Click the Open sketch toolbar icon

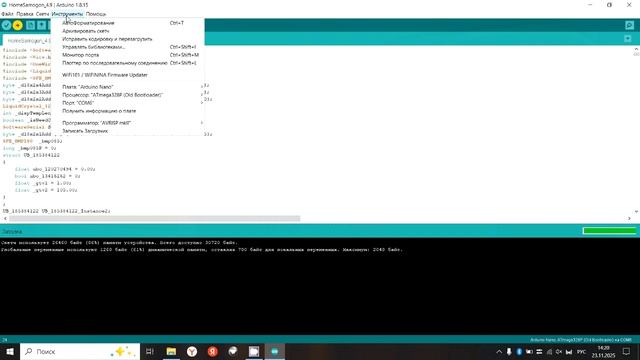tap(42, 25)
